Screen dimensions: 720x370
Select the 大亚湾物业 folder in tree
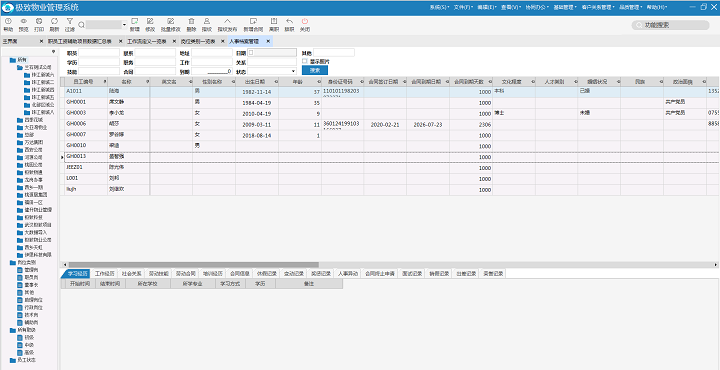[x=32, y=127]
